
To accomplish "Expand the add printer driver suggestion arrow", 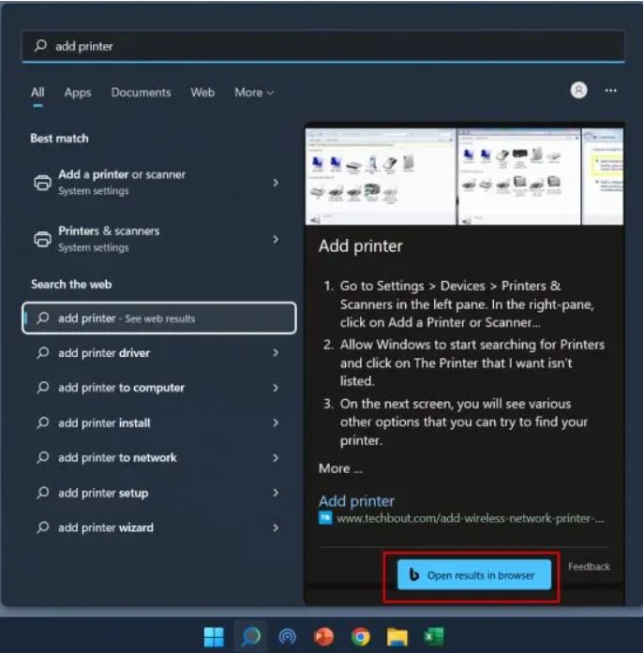I will 276,353.
